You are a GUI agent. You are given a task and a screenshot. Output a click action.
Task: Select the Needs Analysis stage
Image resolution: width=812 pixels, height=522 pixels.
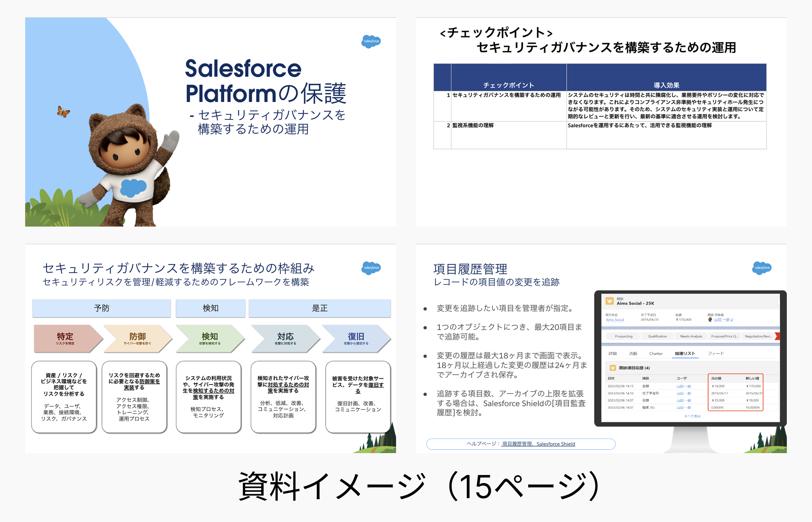click(x=691, y=336)
